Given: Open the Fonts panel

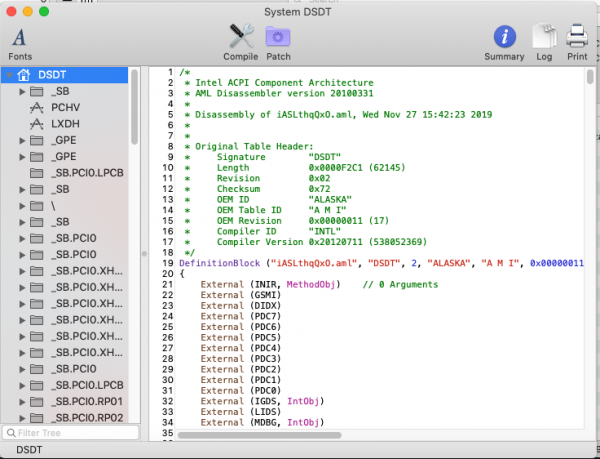Looking at the screenshot, I should 20,43.
